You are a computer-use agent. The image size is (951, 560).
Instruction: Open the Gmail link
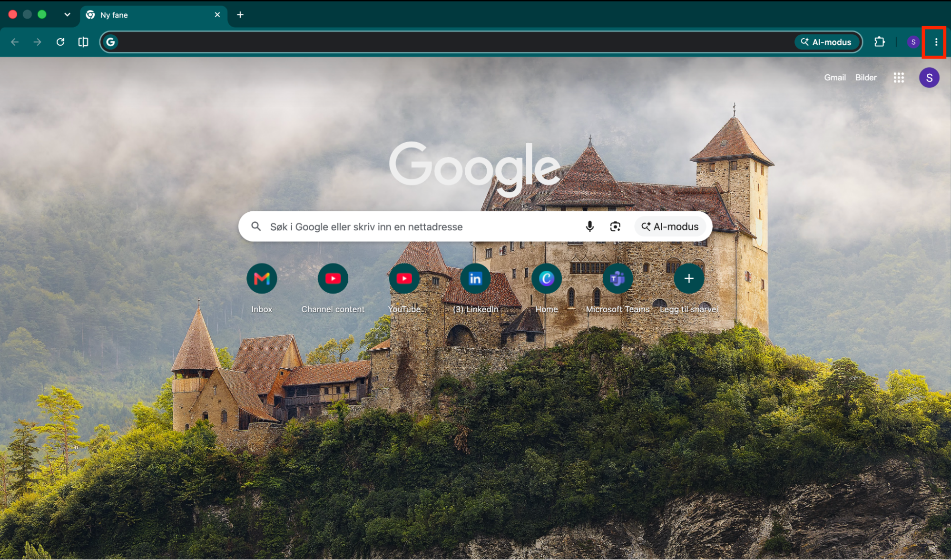pos(834,78)
